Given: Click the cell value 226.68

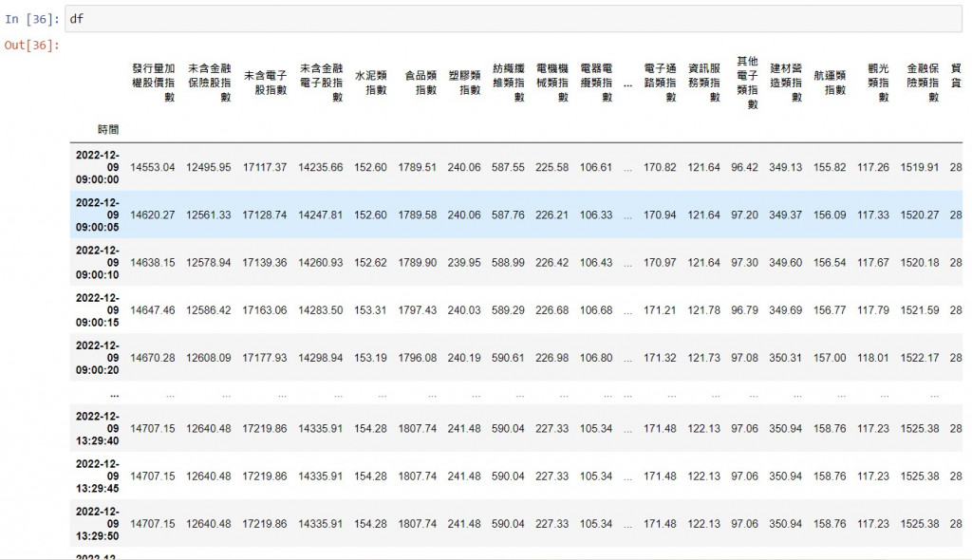Looking at the screenshot, I should pyautogui.click(x=552, y=310).
